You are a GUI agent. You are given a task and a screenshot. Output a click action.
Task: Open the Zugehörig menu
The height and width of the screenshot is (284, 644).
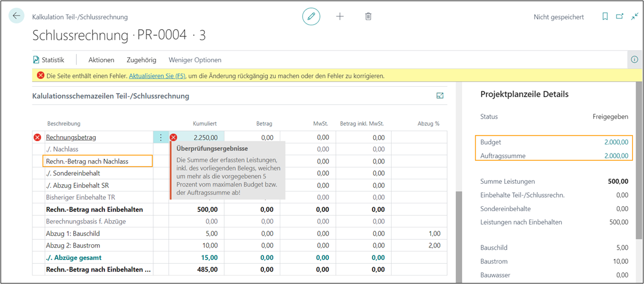pyautogui.click(x=142, y=60)
